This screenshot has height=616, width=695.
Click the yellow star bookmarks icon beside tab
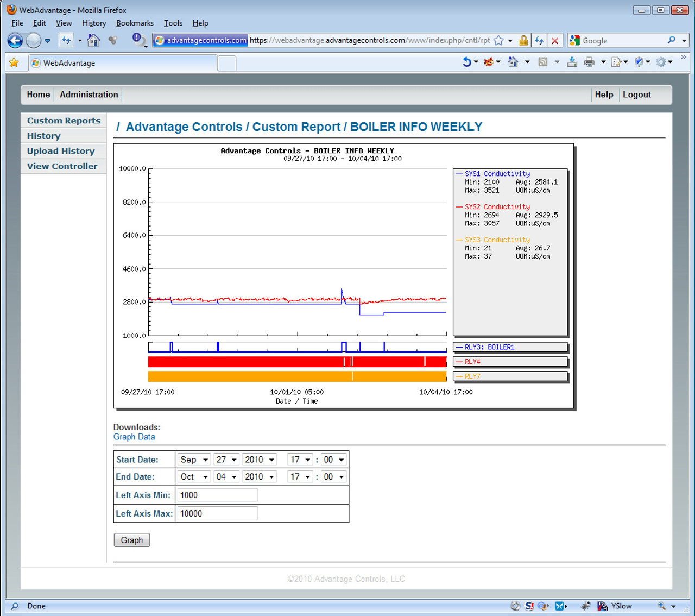point(14,62)
